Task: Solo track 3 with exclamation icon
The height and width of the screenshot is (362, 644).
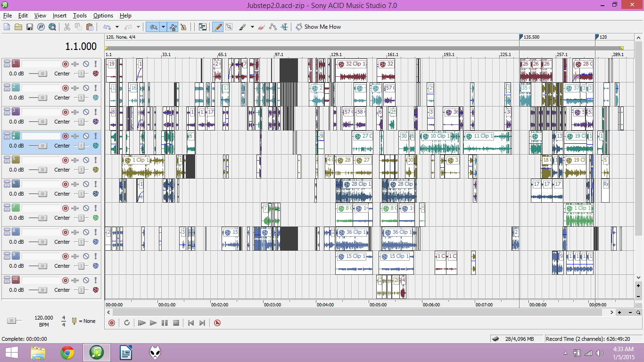Action: (95, 112)
